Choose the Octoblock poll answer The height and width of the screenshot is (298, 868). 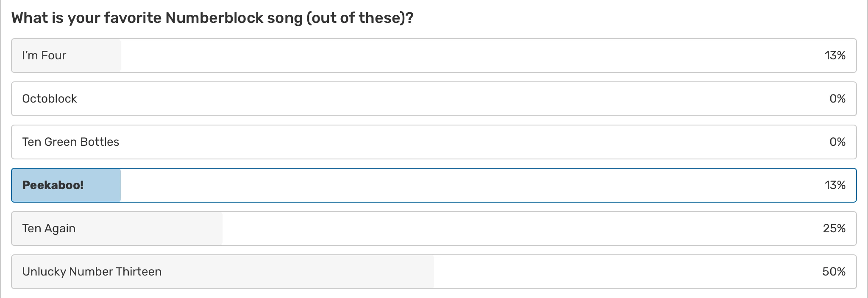[x=50, y=99]
